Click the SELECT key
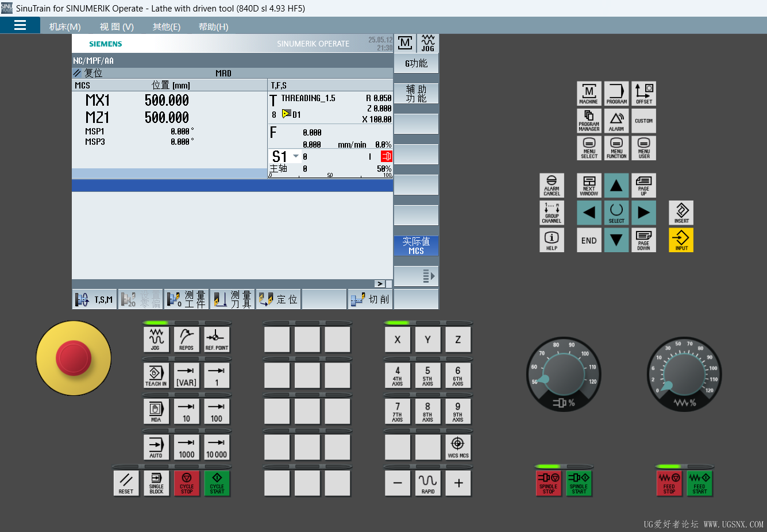767x532 pixels. 616,213
